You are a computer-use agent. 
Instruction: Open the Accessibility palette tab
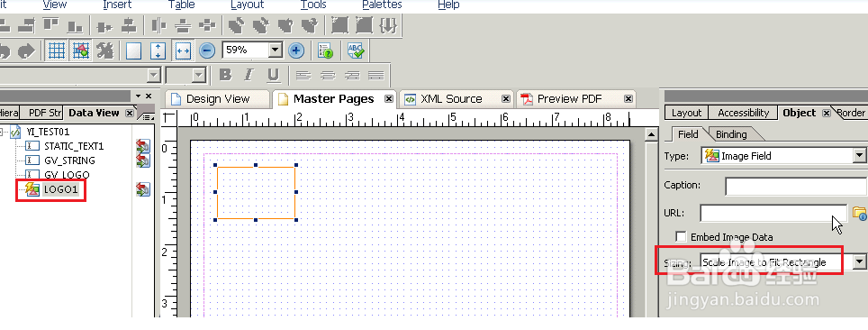(x=743, y=113)
